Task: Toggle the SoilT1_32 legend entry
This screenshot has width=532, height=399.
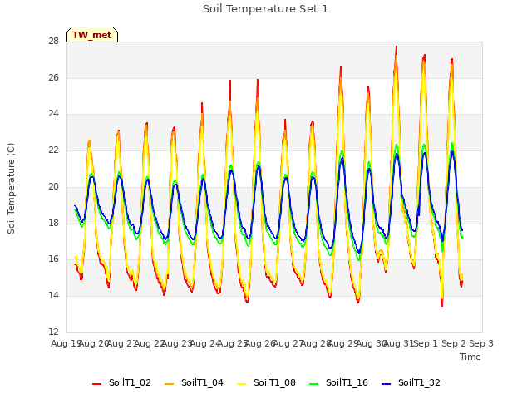Action: [x=411, y=382]
